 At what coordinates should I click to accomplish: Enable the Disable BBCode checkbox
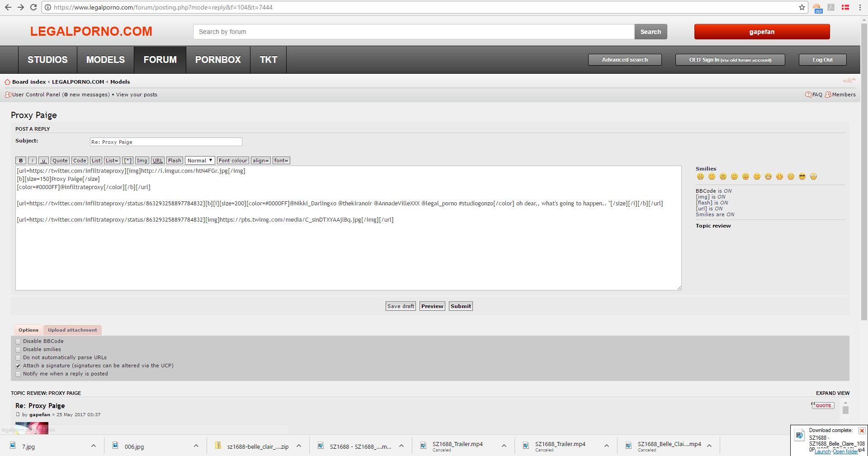[x=18, y=342]
